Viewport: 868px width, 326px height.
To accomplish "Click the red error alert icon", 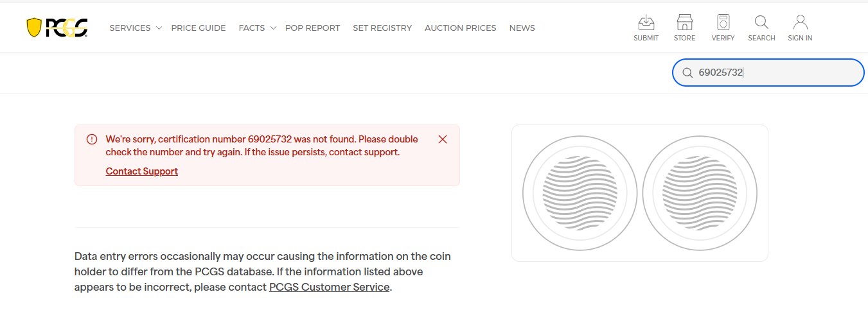I will (x=92, y=139).
